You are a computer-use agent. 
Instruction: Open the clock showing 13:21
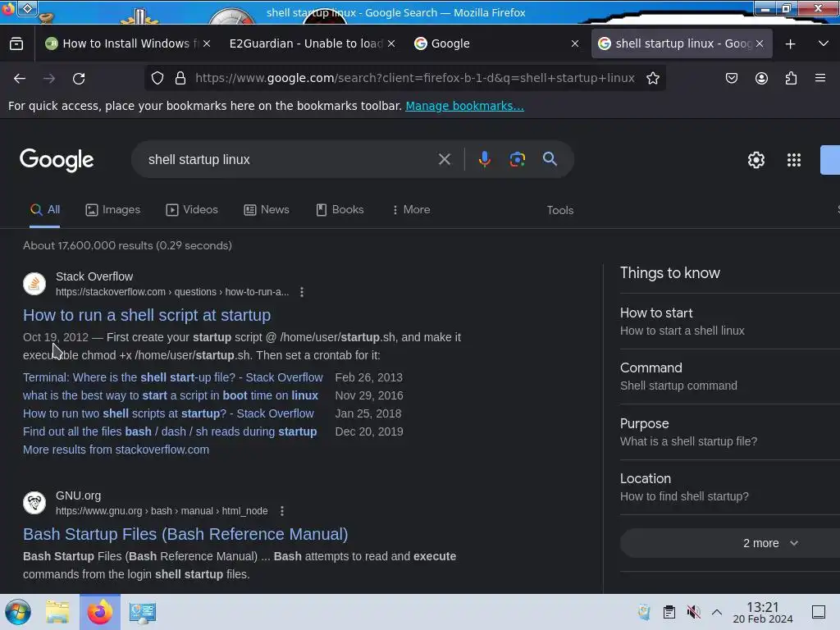point(763,612)
